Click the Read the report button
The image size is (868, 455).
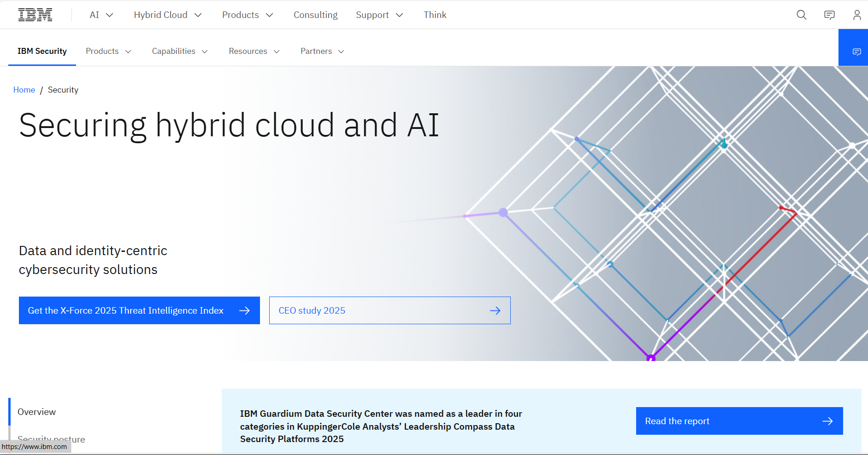point(739,421)
